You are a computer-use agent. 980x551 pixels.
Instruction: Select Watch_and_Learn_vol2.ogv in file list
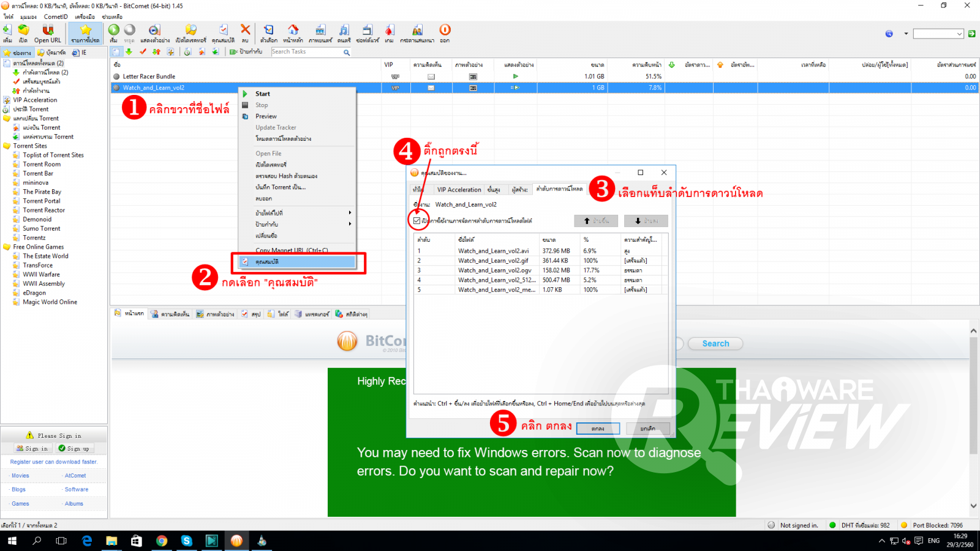(x=540, y=271)
